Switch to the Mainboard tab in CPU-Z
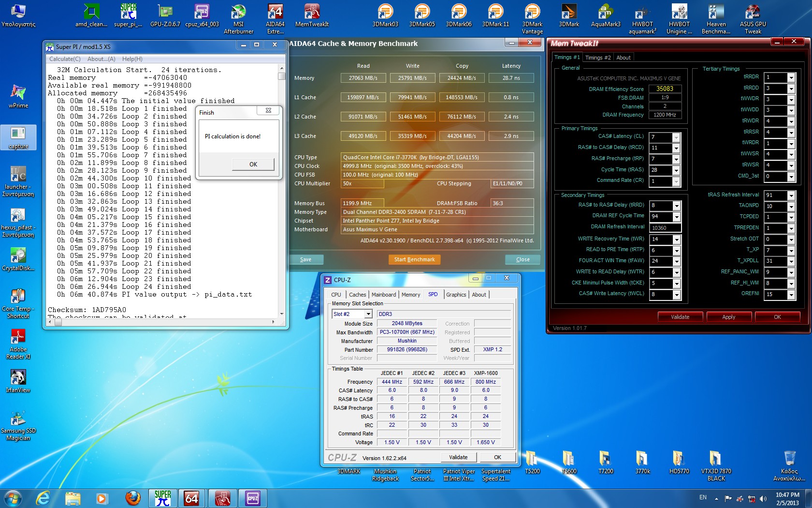Viewport: 812px width, 508px height. click(x=384, y=295)
